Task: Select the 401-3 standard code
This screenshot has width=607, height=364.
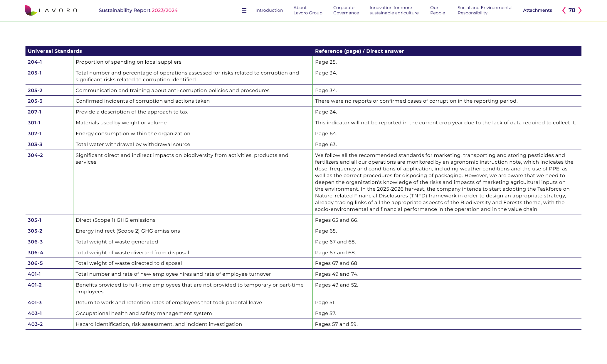Action: point(35,302)
